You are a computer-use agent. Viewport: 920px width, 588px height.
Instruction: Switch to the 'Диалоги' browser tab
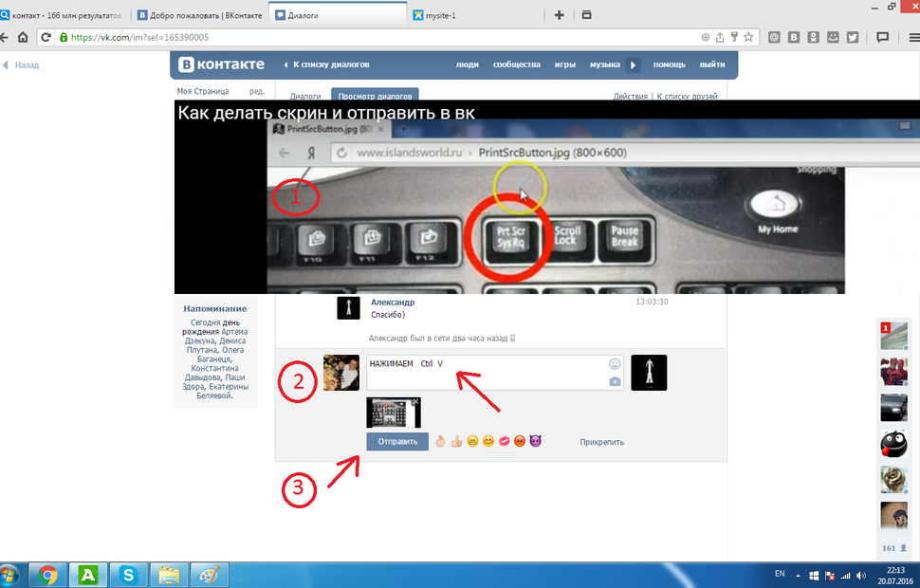[338, 15]
